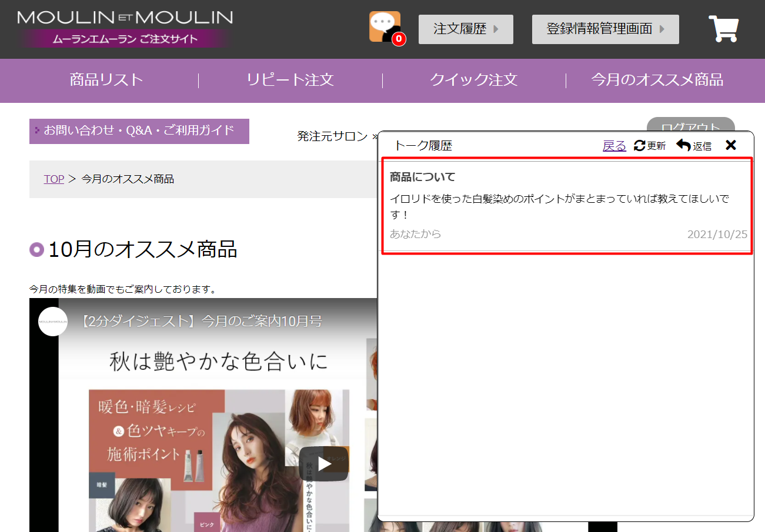Open お問い合わせ・Q&A・ご利用ガイド
This screenshot has height=532, width=765.
(139, 131)
